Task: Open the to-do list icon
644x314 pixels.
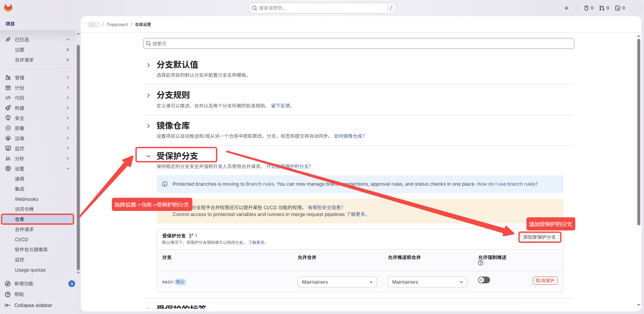Action: (620, 8)
